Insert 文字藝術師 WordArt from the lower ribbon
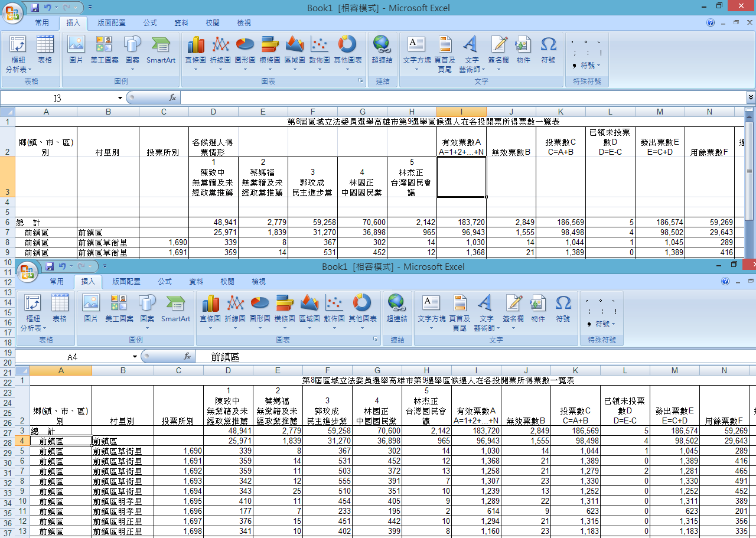The height and width of the screenshot is (538, 756). coord(486,310)
